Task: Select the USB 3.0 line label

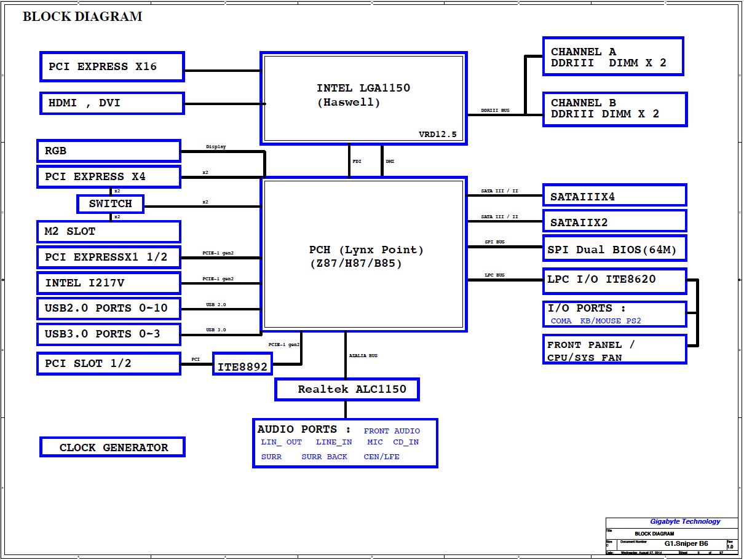Action: (x=216, y=330)
